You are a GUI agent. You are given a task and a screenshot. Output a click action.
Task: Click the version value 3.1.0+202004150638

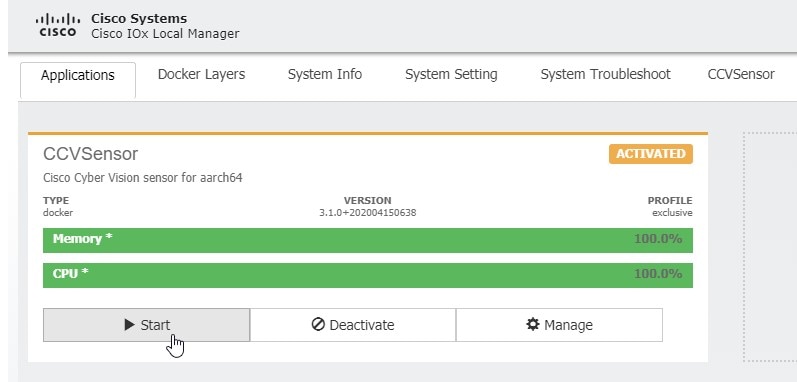coord(367,213)
